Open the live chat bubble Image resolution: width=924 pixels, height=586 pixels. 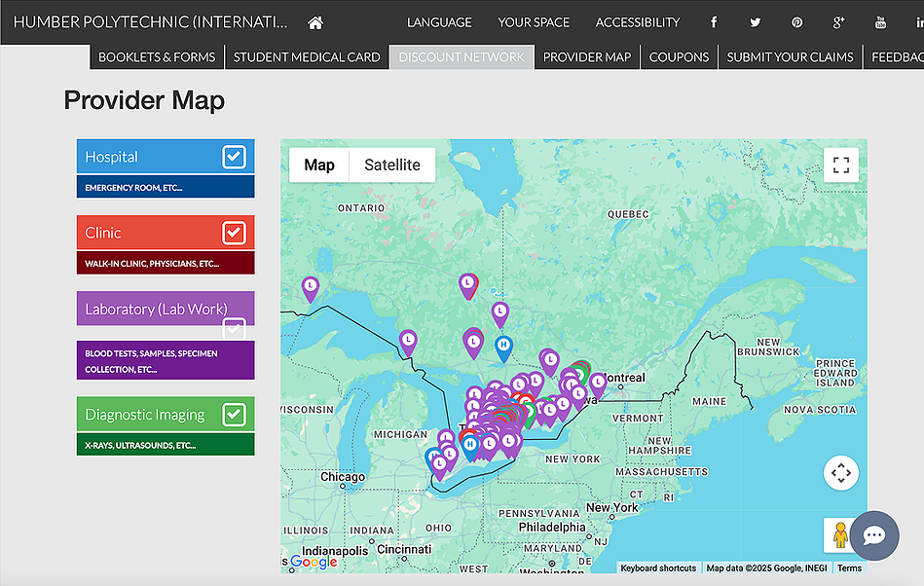[x=874, y=535]
